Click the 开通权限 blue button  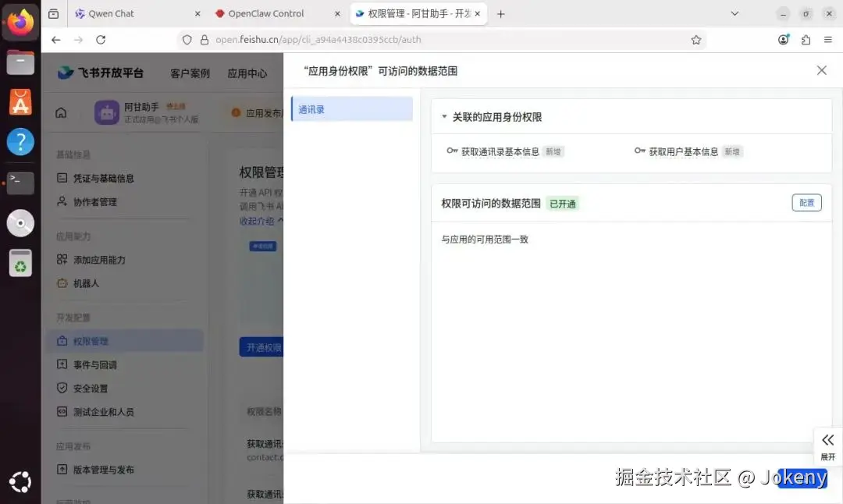pyautogui.click(x=261, y=347)
